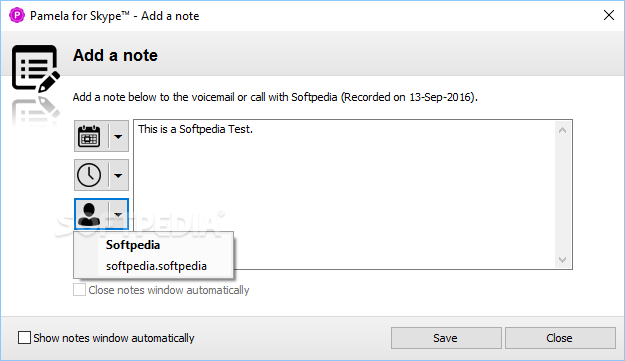625x361 pixels.
Task: Close the Add a note window
Action: (x=609, y=16)
